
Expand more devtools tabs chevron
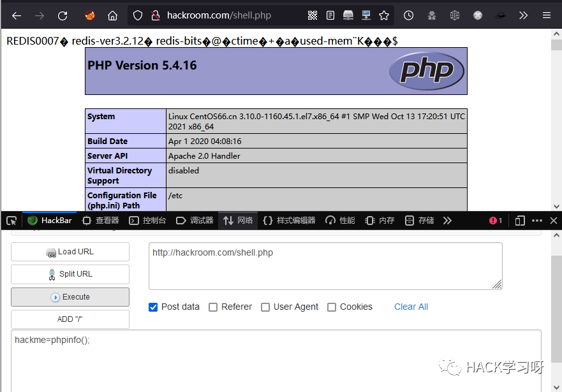[447, 221]
